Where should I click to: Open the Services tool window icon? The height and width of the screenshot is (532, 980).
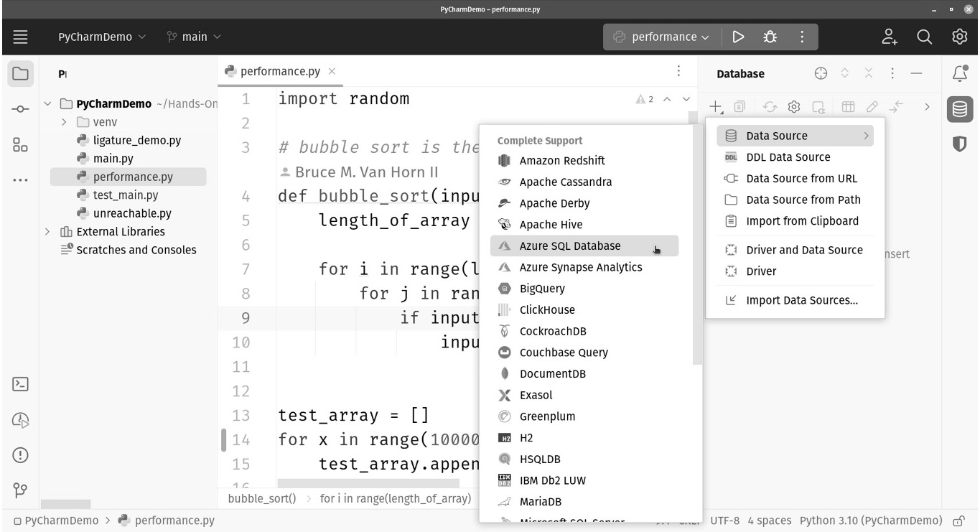tap(20, 420)
